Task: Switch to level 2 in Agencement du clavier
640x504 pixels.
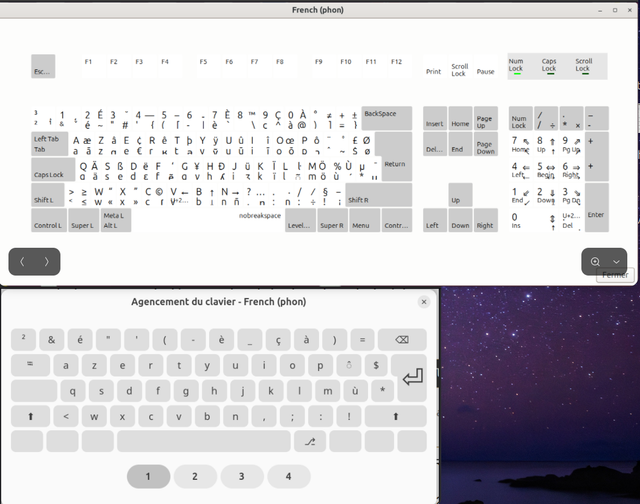Action: [195, 476]
